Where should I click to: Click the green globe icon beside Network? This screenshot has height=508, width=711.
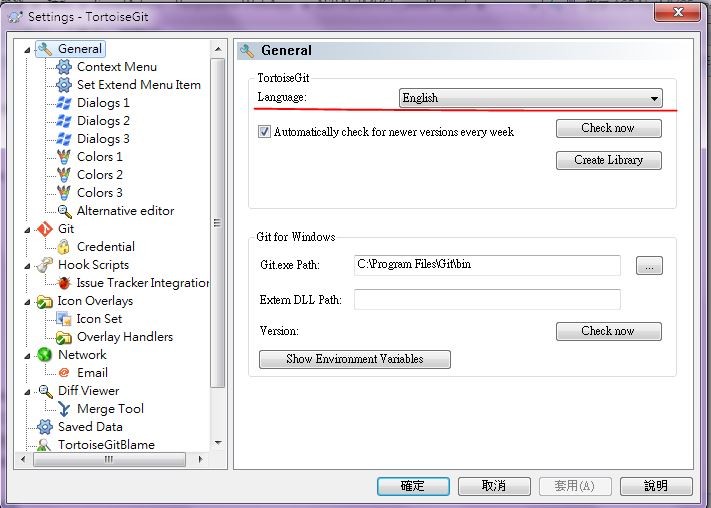click(x=45, y=355)
